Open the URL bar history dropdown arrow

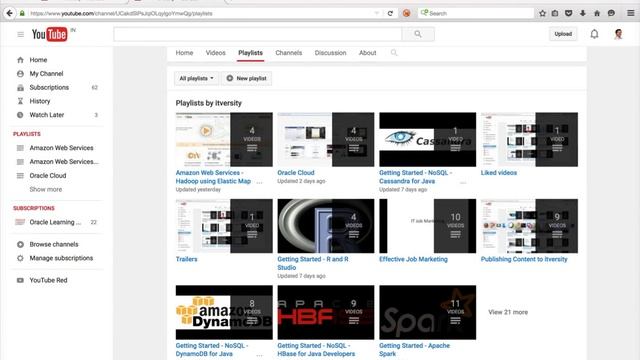pos(376,13)
